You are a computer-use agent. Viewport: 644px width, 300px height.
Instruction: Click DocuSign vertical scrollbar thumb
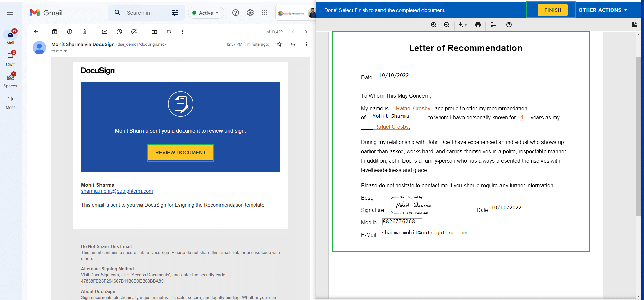pyautogui.click(x=638, y=136)
